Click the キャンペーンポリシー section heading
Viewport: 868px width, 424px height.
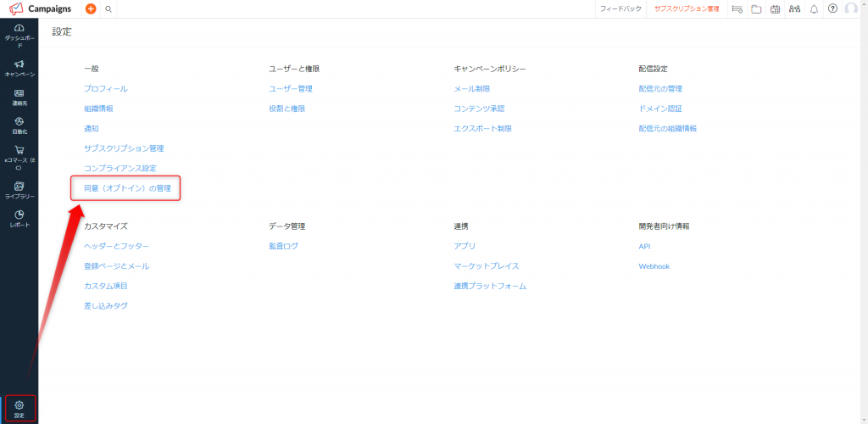coord(489,69)
